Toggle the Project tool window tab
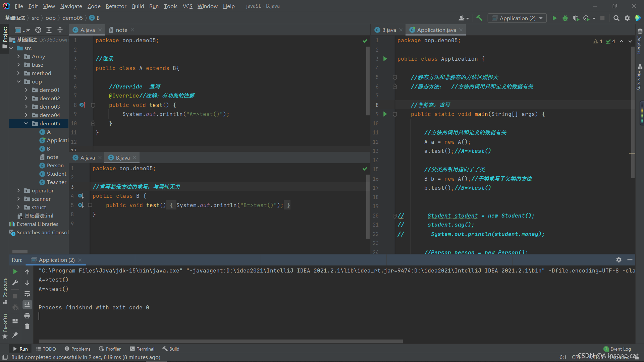Screen dimensions: 644x362 pyautogui.click(x=5, y=35)
